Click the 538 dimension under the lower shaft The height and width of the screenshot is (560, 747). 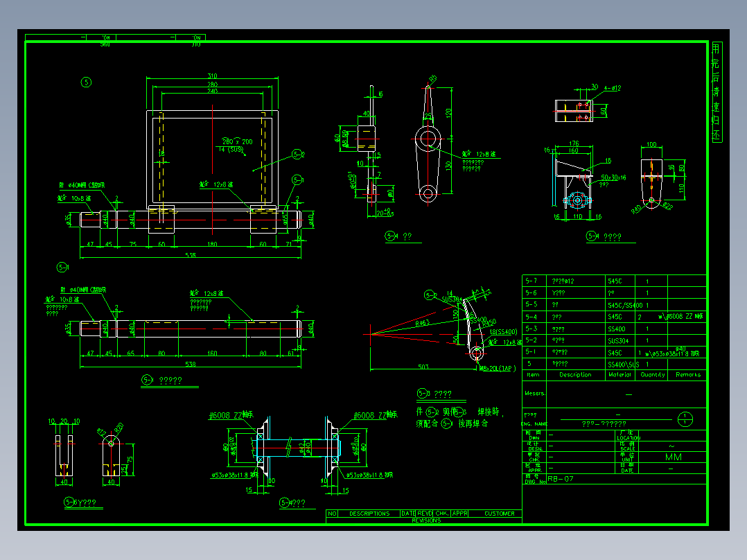(x=190, y=364)
